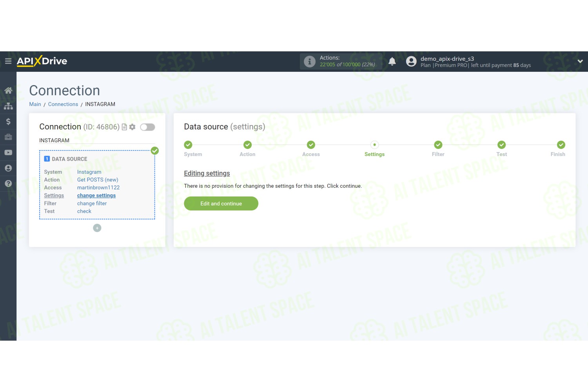The image size is (588, 392).
Task: Click the INSTAGRAM connection name
Action: (x=54, y=140)
